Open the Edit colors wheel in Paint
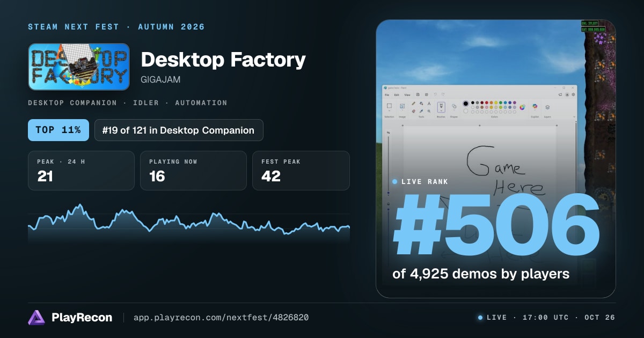Viewport: 644px width, 338px height. pos(522,107)
